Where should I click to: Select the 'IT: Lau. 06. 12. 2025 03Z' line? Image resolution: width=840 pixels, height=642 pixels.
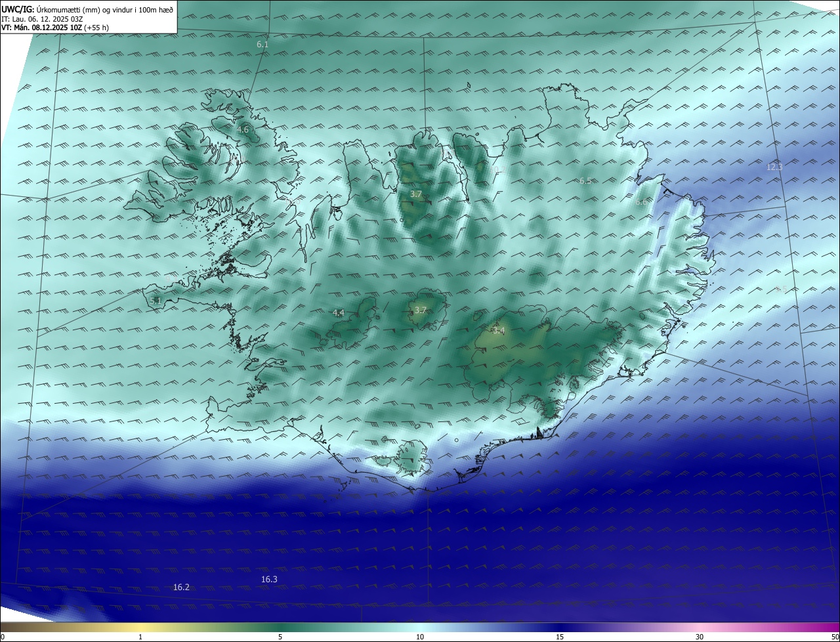tap(43, 19)
